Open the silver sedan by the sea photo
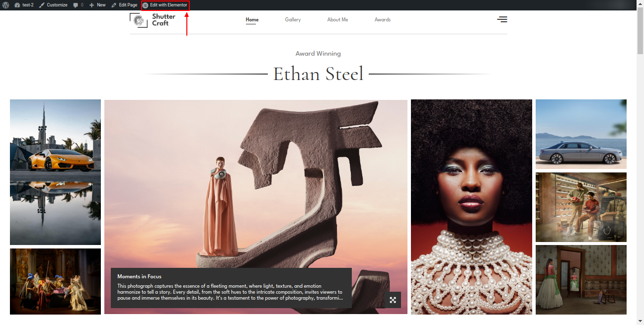Viewport: 644px width, 325px height. point(581,134)
